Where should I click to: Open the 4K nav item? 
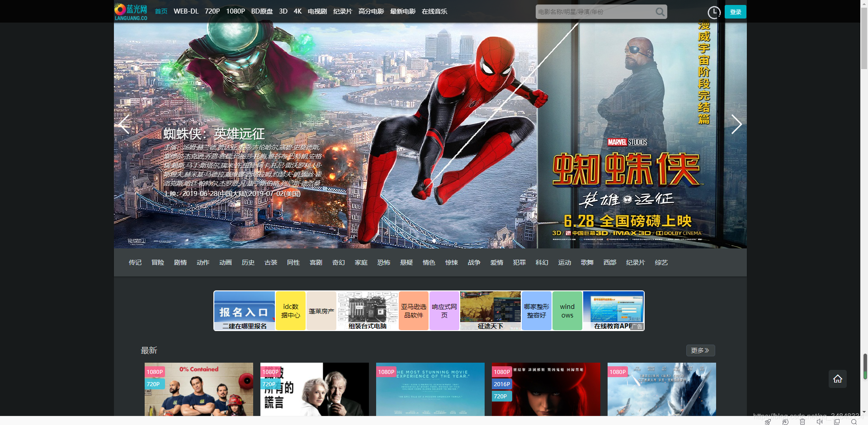(x=298, y=11)
